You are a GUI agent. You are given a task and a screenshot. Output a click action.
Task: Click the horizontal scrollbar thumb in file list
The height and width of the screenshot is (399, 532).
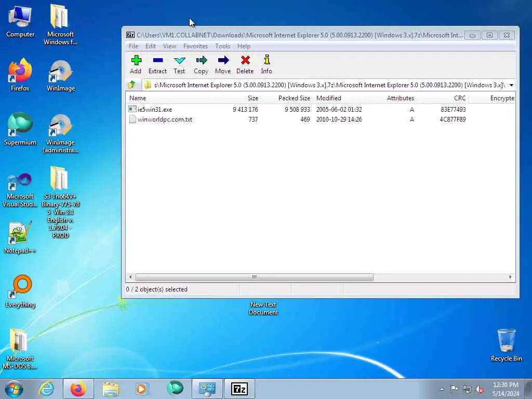pyautogui.click(x=255, y=277)
